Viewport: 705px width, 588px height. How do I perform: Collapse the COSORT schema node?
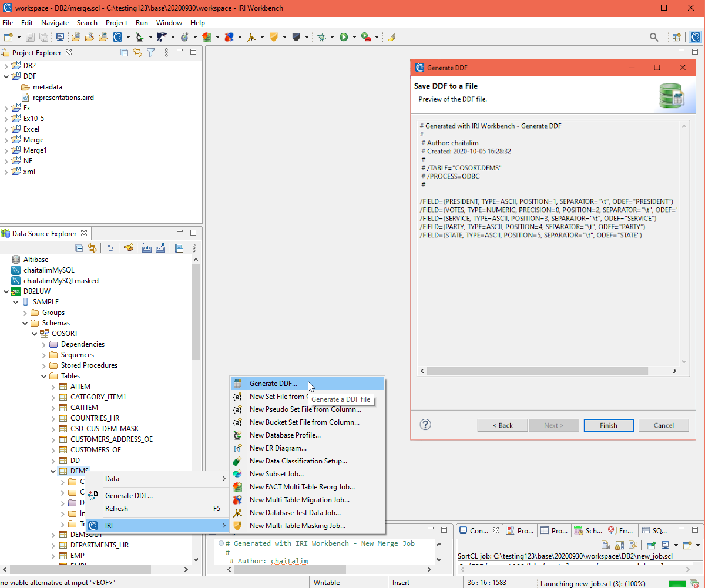[x=35, y=334]
